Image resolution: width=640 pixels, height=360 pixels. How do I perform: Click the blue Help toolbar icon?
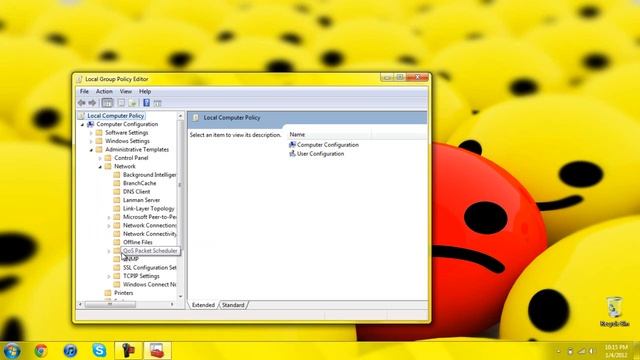pos(146,103)
